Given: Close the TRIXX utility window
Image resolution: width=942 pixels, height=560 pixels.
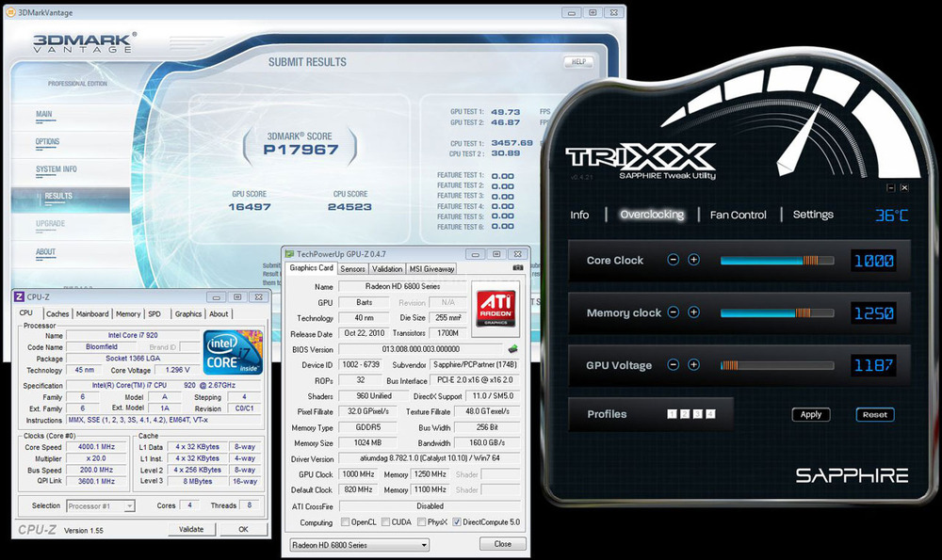Looking at the screenshot, I should coord(904,188).
